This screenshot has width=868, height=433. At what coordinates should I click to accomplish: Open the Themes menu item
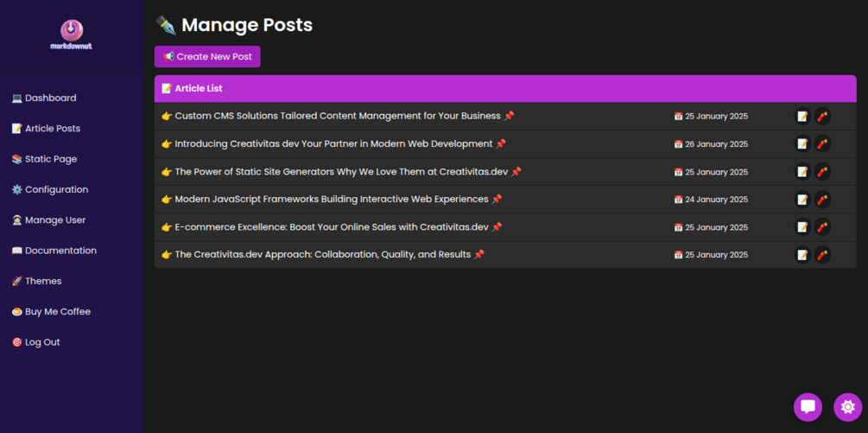pyautogui.click(x=43, y=281)
